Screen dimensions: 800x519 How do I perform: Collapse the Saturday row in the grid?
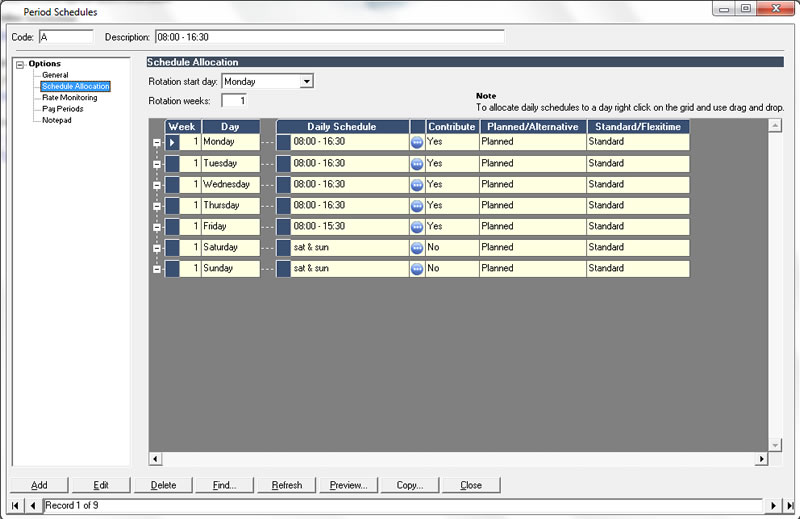[x=156, y=248]
